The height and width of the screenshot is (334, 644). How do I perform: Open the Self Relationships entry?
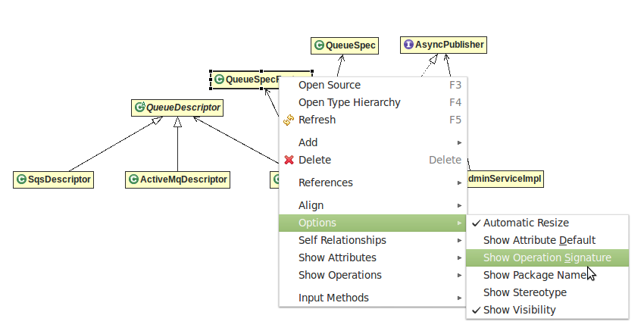373,240
